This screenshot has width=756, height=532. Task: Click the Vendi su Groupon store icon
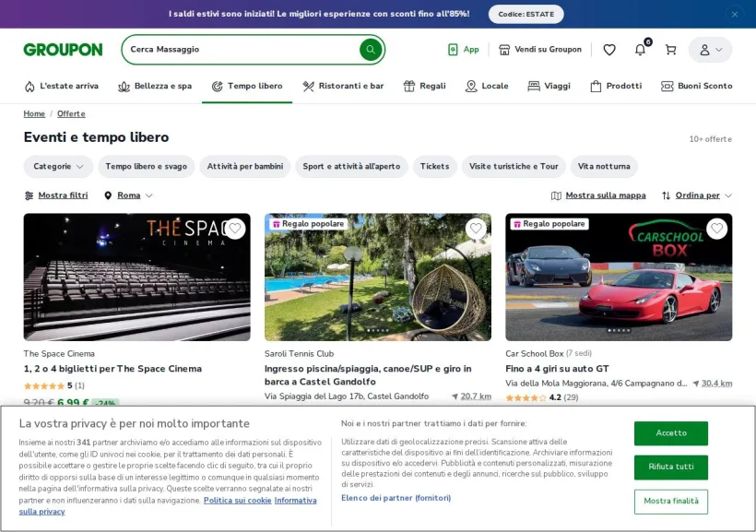point(504,49)
